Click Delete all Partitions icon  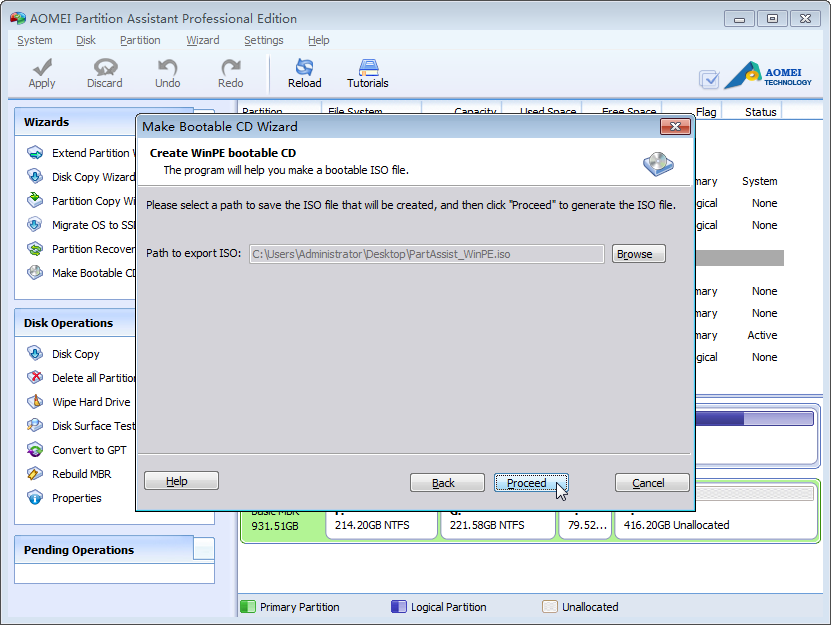click(x=35, y=377)
